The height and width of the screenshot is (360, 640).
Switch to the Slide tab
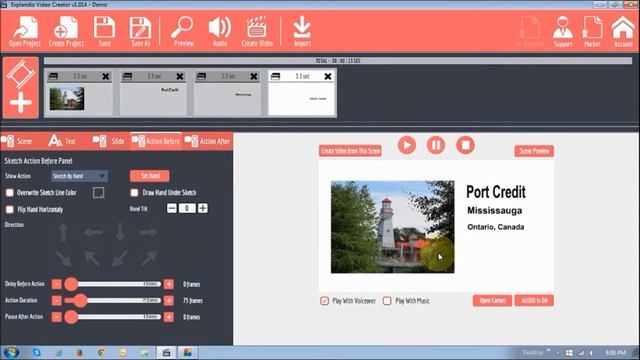[x=108, y=141]
